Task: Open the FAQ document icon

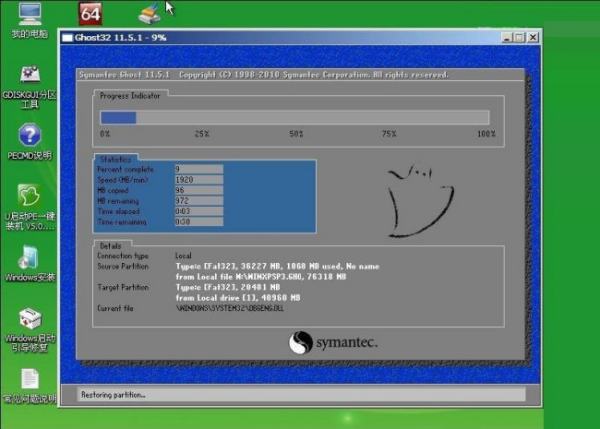Action: coord(30,379)
